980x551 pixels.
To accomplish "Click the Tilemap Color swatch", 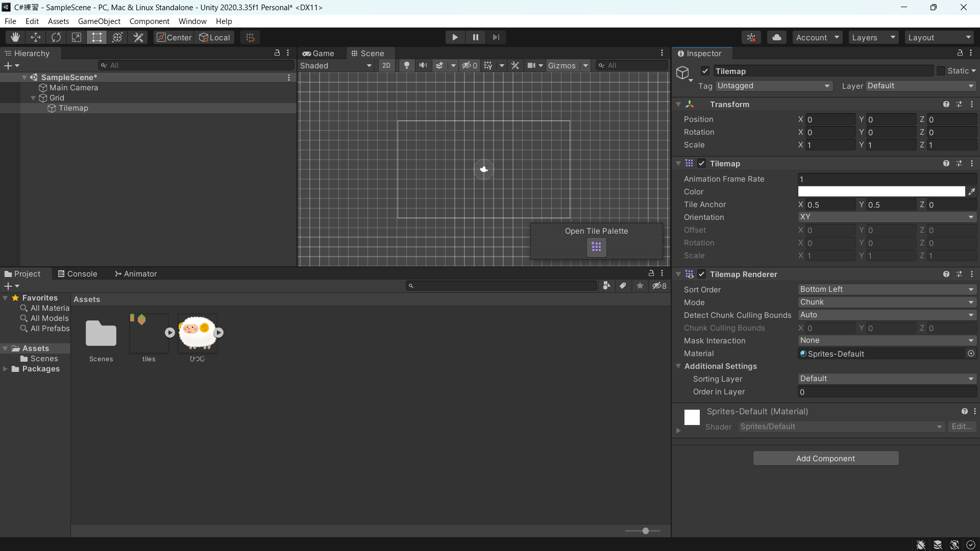I will coord(881,192).
